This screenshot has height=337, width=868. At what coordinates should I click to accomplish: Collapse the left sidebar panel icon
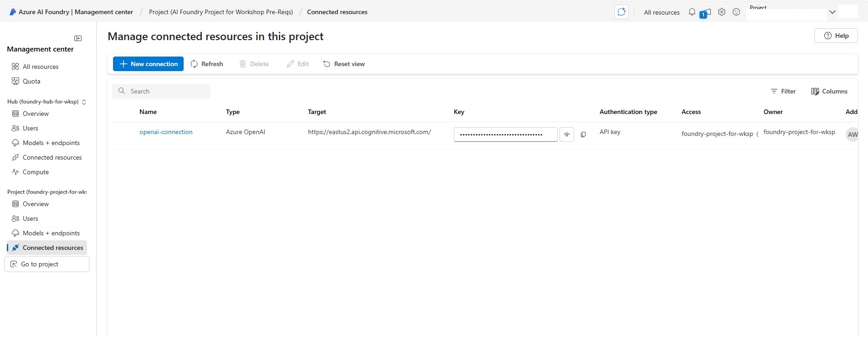point(78,38)
